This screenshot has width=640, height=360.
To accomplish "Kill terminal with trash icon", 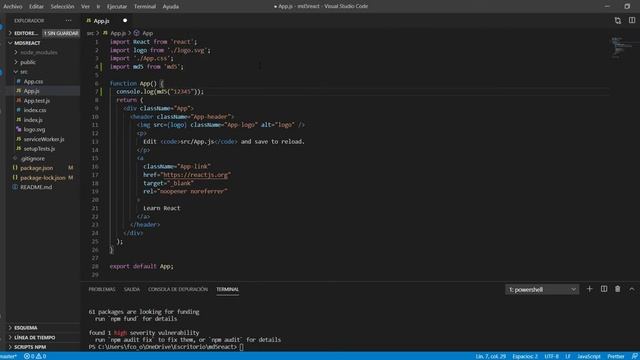I will (x=618, y=289).
